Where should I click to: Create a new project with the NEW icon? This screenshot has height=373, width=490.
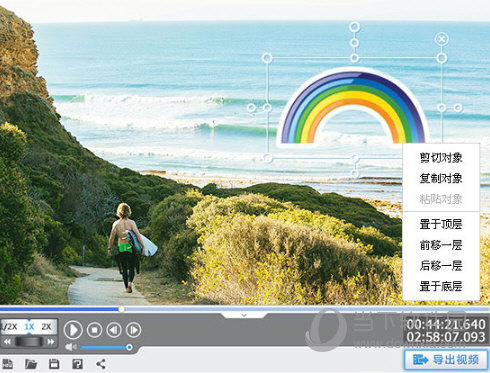[x=7, y=364]
